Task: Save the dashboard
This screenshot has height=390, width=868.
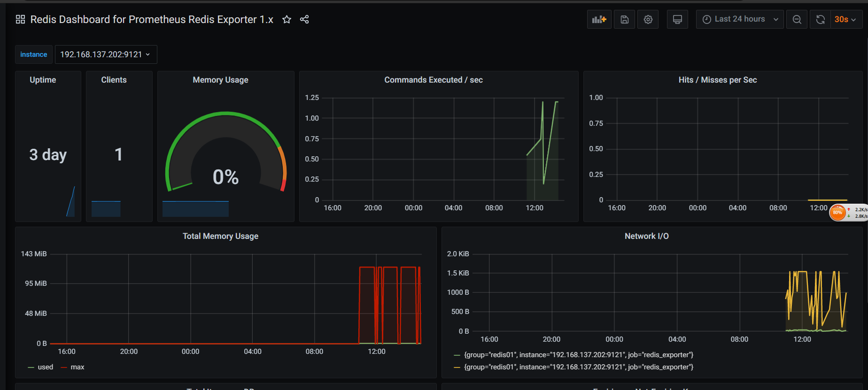Action: (x=624, y=19)
